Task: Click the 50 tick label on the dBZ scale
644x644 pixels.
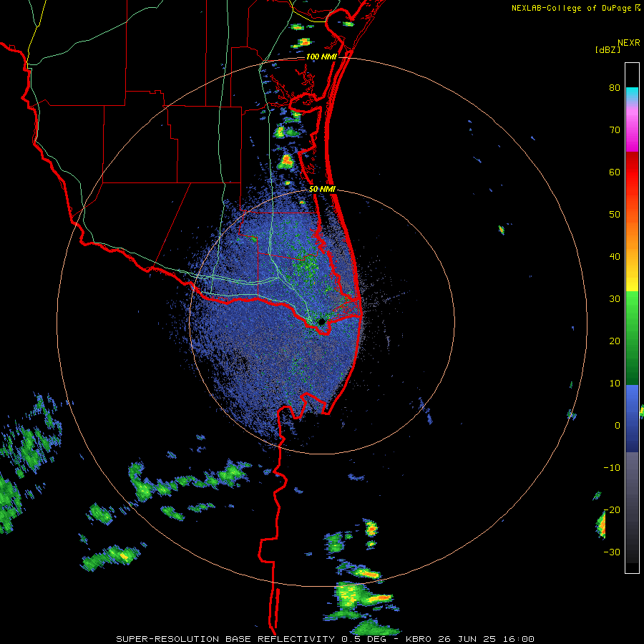Action: click(615, 215)
